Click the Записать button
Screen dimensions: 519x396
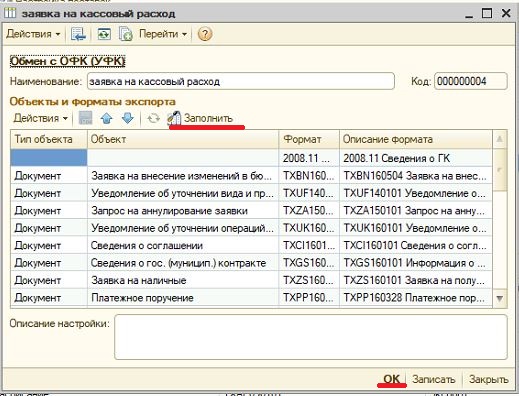(433, 379)
